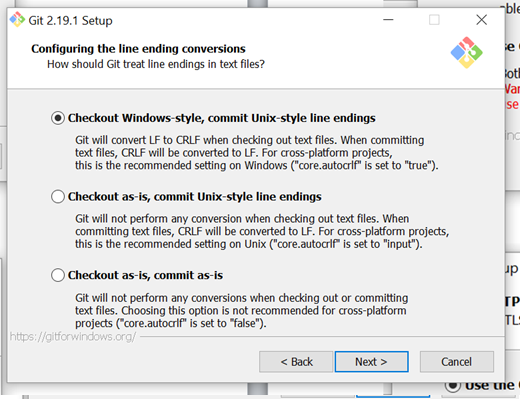
Task: Go back with the Back button
Action: [296, 362]
